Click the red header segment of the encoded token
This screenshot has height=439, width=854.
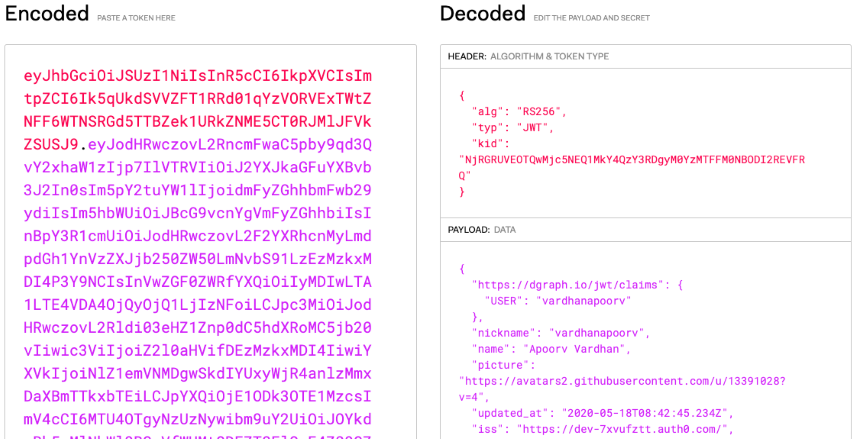(197, 98)
